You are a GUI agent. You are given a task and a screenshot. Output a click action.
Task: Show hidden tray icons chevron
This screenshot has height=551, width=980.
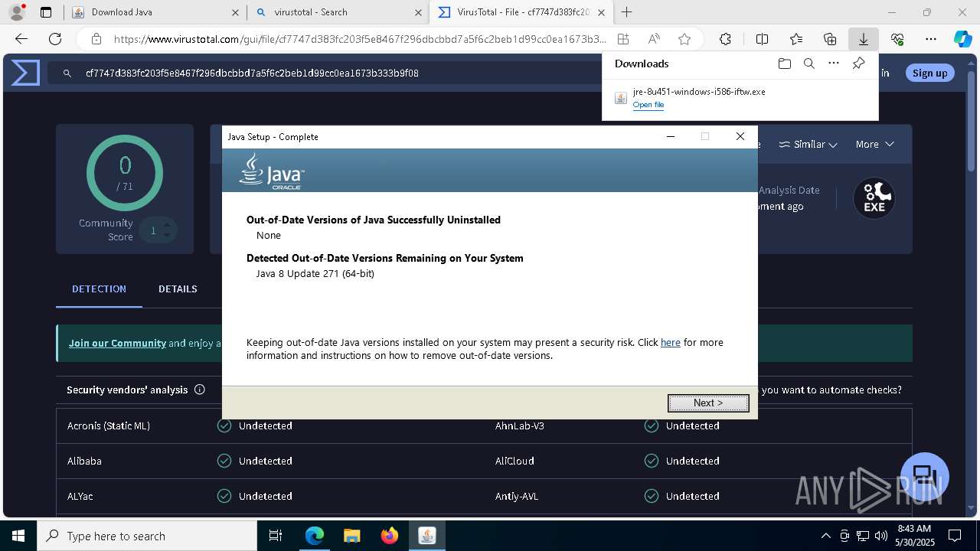[x=825, y=536]
